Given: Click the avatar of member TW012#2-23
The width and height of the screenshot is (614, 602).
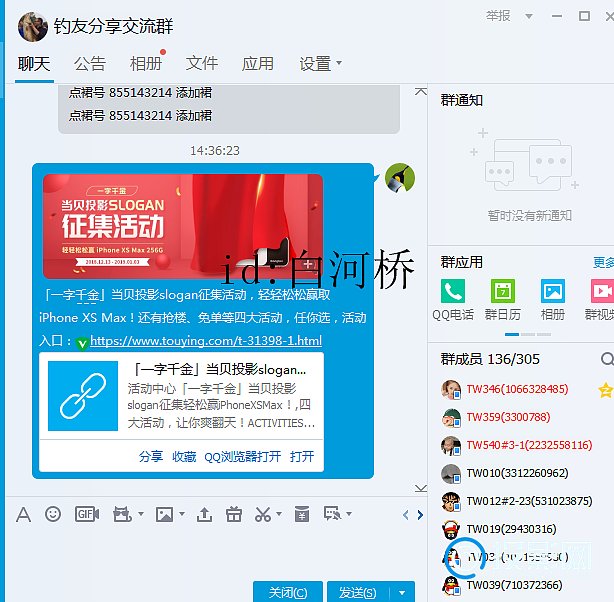Looking at the screenshot, I should click(x=451, y=501).
